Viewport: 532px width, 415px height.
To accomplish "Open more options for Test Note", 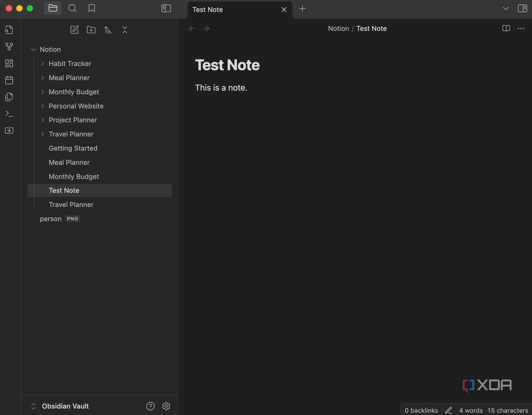I will tap(521, 28).
